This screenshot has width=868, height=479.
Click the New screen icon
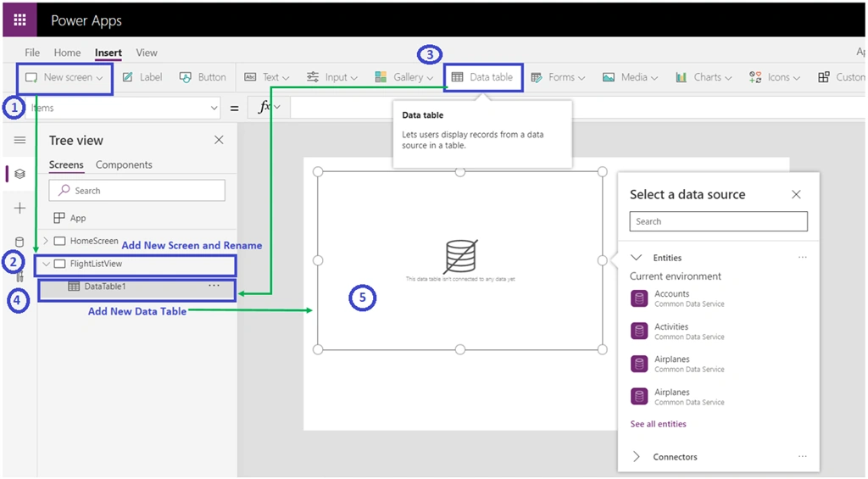click(x=31, y=77)
